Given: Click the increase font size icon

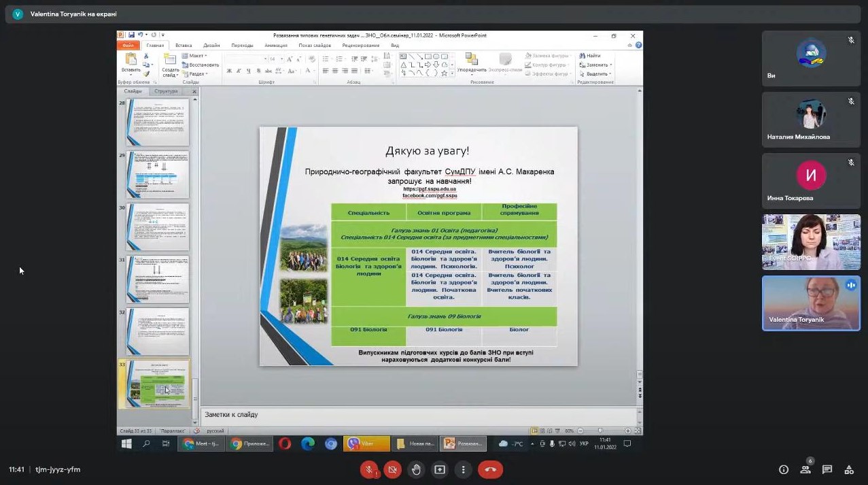Looking at the screenshot, I should coord(290,59).
